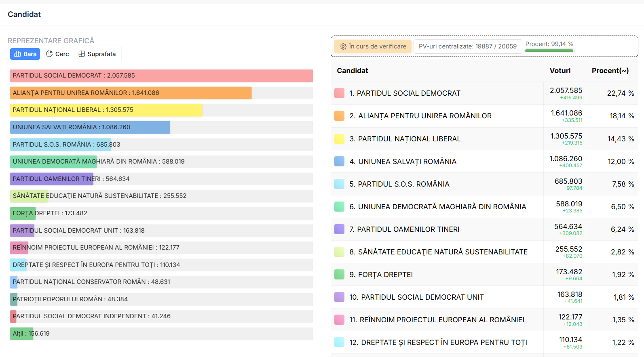Click the green Procent progress bar
Image resolution: width=644 pixels, height=357 pixels.
[549, 51]
